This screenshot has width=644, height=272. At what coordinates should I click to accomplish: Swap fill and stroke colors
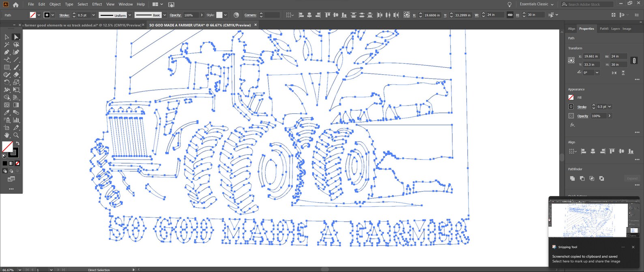pyautogui.click(x=17, y=144)
